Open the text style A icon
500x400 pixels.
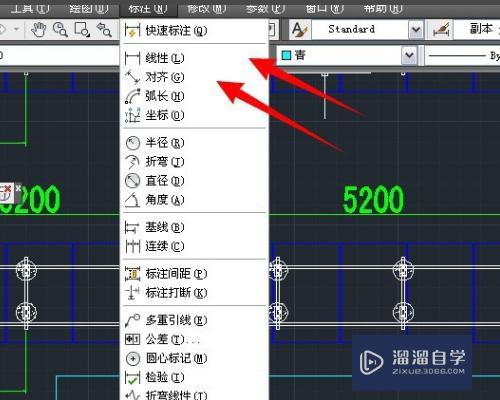pyautogui.click(x=300, y=30)
